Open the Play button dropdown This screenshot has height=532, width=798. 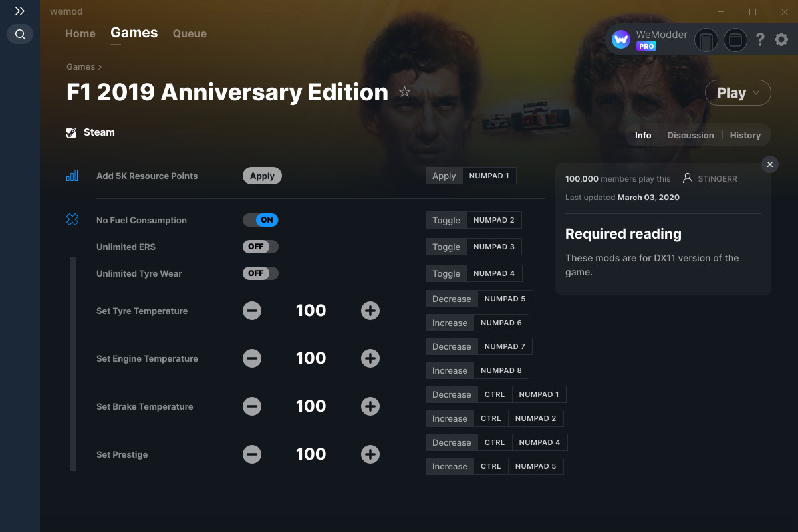pyautogui.click(x=738, y=93)
